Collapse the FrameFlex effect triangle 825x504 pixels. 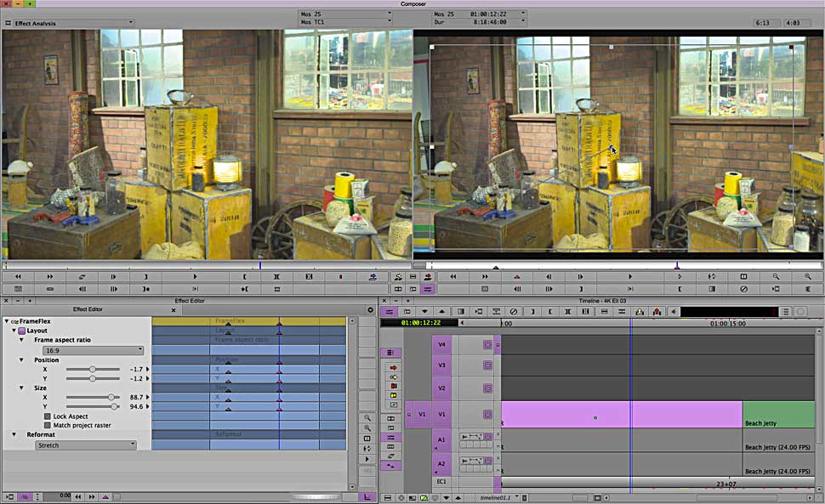[x=6, y=321]
